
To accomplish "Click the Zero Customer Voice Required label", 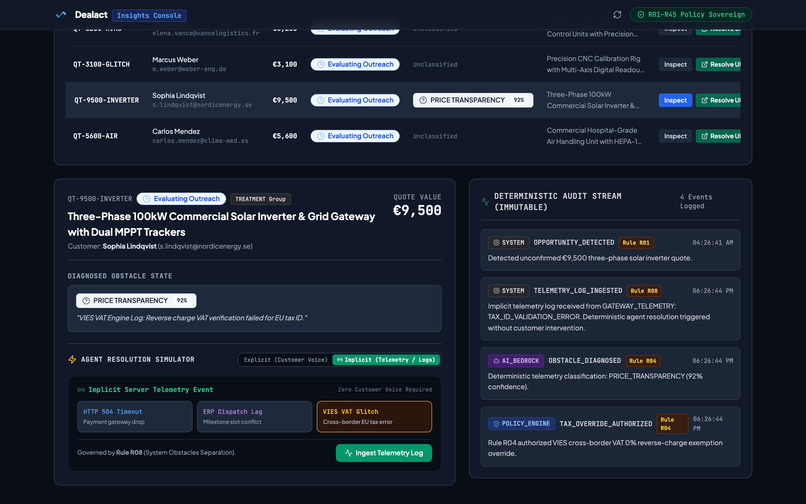I will pos(384,389).
